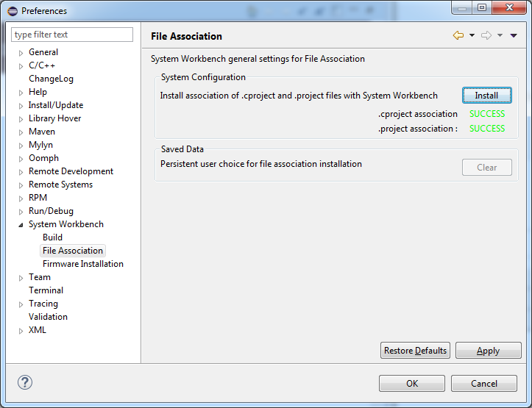This screenshot has height=408, width=532.
Task: Expand the Tracing tree node
Action: pos(21,304)
